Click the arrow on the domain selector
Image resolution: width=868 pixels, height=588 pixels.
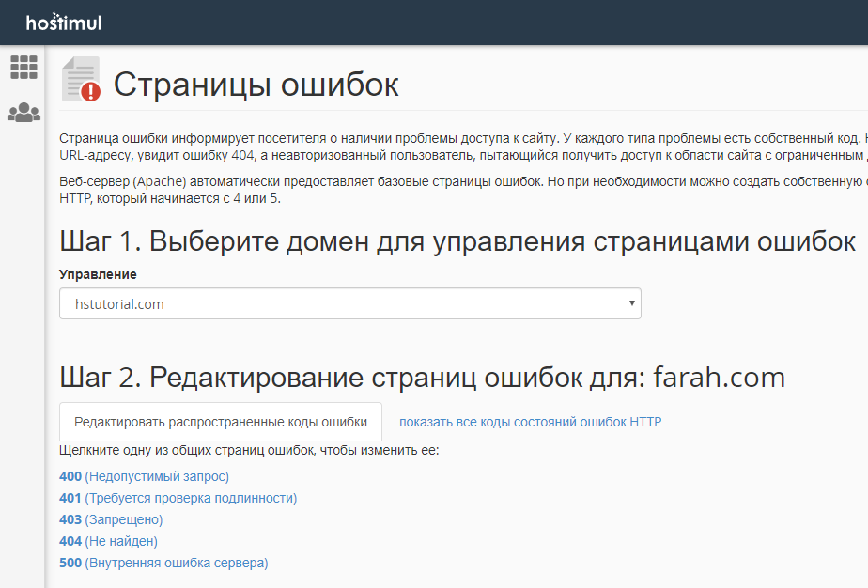coord(631,303)
